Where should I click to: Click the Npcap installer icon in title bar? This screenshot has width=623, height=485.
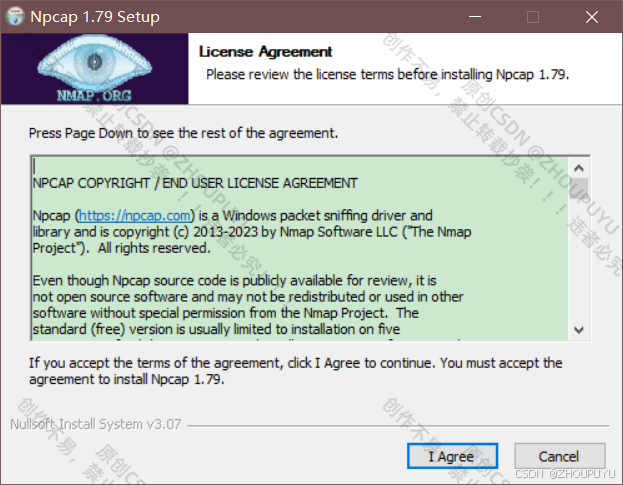tap(15, 17)
